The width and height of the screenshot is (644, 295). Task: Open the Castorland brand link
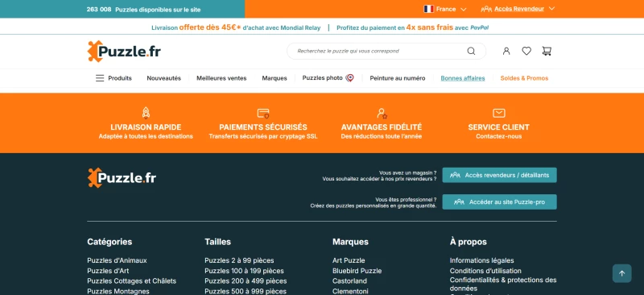[x=349, y=281]
